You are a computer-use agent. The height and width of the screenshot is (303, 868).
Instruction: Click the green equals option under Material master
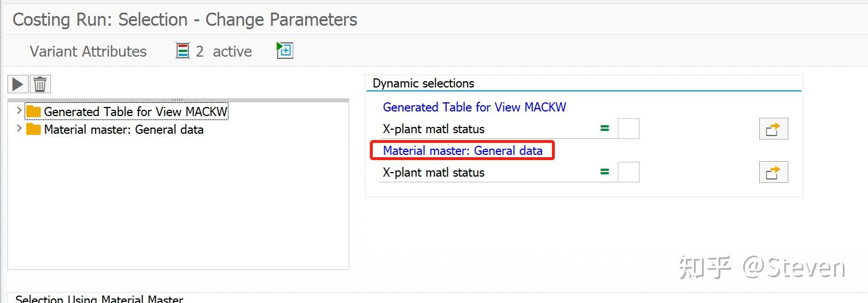coord(605,172)
